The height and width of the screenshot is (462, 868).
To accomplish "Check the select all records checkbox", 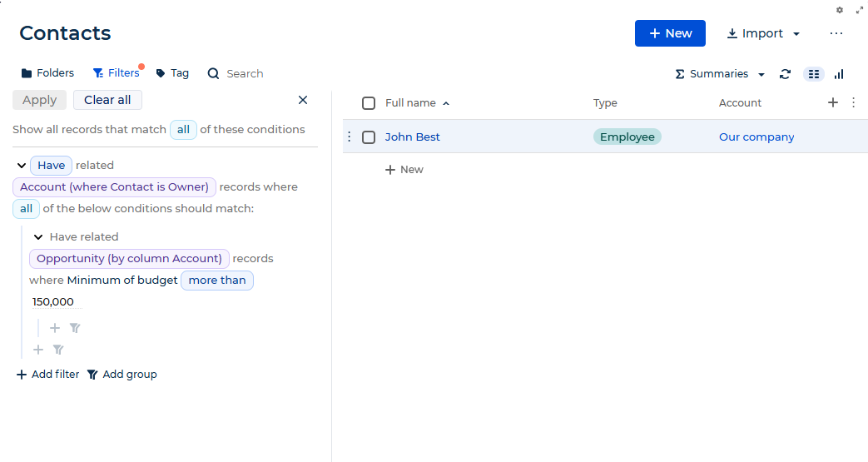I will point(369,103).
